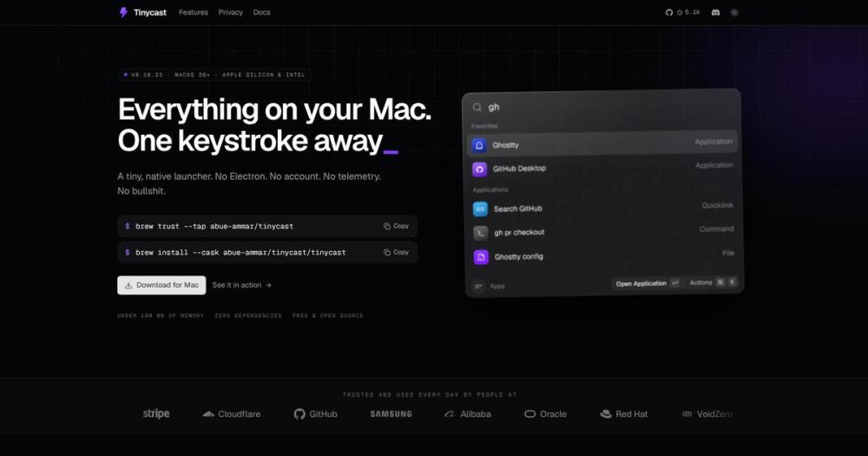This screenshot has height=456, width=868.
Task: Open the Features nav item
Action: click(x=194, y=12)
